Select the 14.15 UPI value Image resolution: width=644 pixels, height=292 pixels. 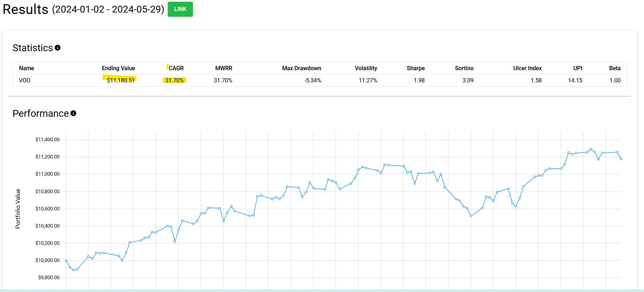(575, 80)
